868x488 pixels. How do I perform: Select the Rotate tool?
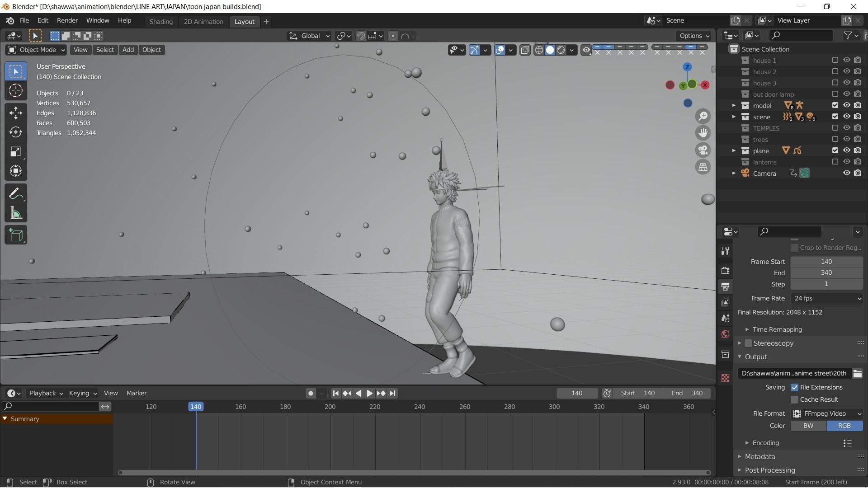tap(16, 132)
